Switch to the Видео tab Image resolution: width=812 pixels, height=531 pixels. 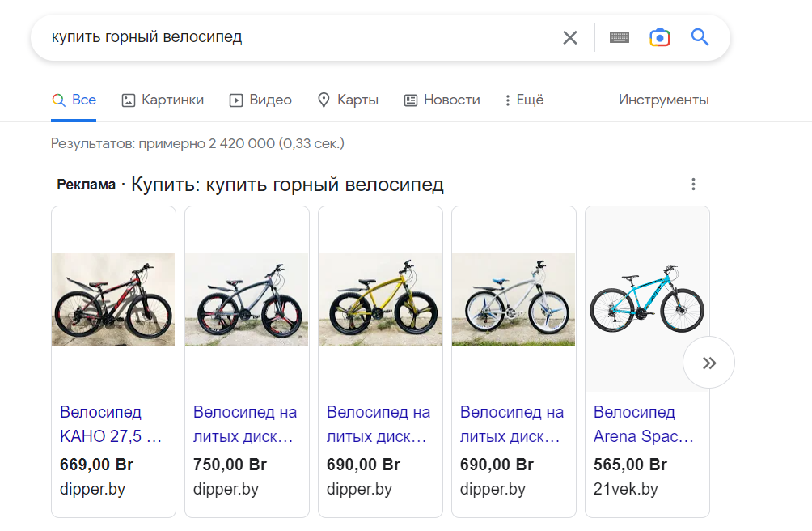click(x=260, y=100)
